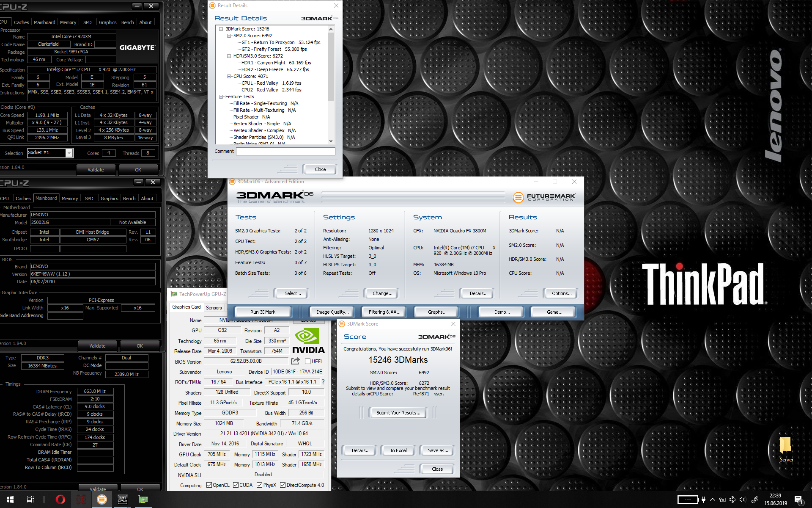The height and width of the screenshot is (508, 812).
Task: Collapse HDR/SM3.0 Score tree node
Action: pos(229,56)
